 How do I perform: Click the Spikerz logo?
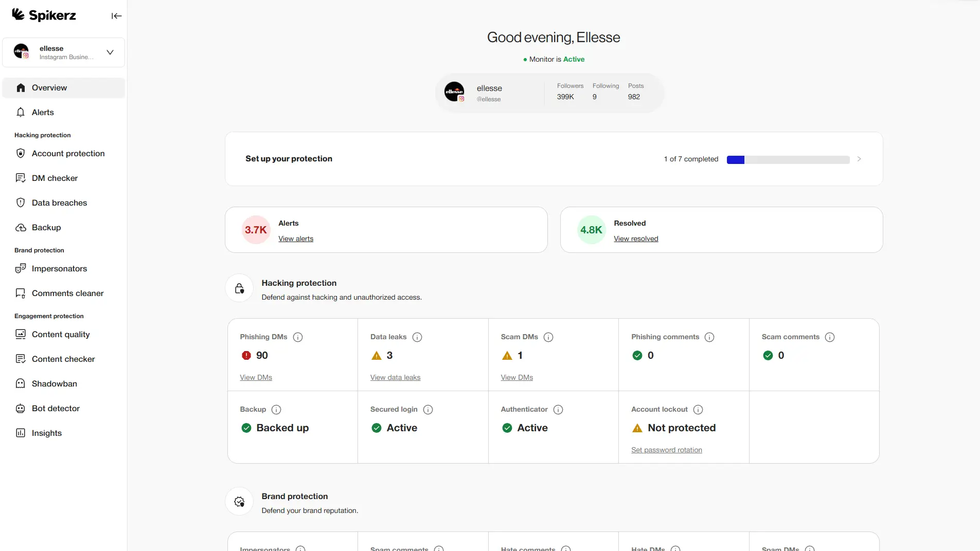(x=44, y=15)
